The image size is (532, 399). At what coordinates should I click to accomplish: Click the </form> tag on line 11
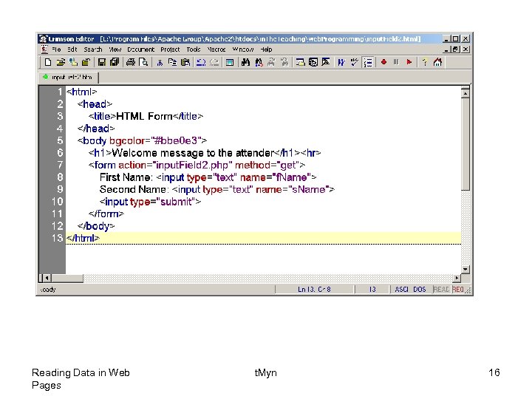[106, 214]
